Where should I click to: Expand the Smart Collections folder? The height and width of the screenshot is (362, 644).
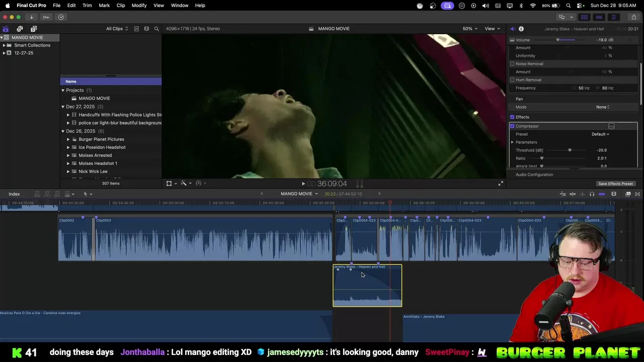(4, 45)
